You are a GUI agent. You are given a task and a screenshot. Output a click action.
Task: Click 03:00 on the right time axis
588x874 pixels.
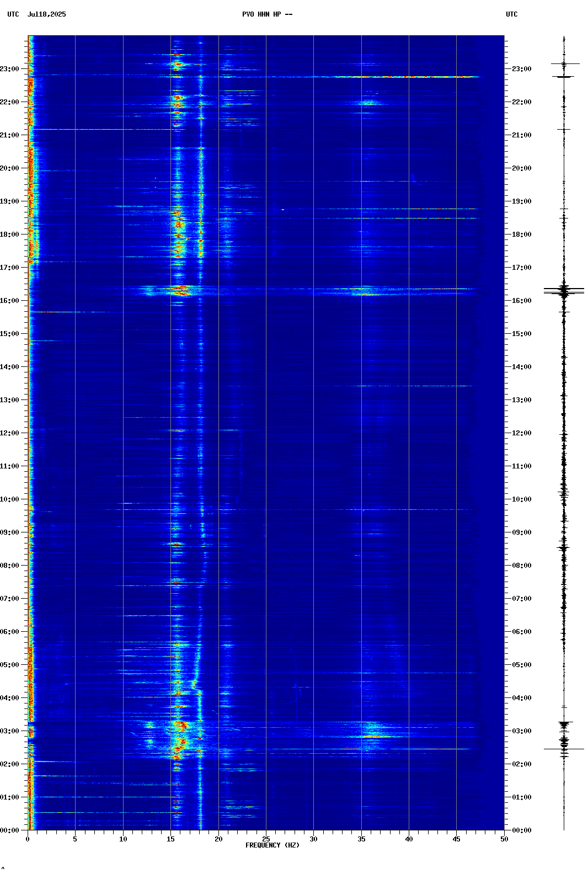coord(521,731)
